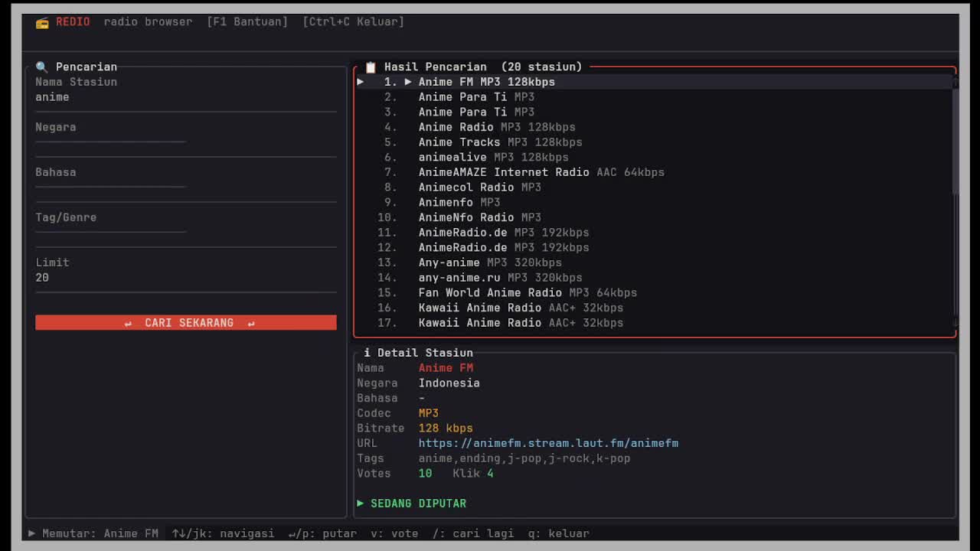This screenshot has width=980, height=551.
Task: Click the q: keluar hint
Action: tap(559, 533)
